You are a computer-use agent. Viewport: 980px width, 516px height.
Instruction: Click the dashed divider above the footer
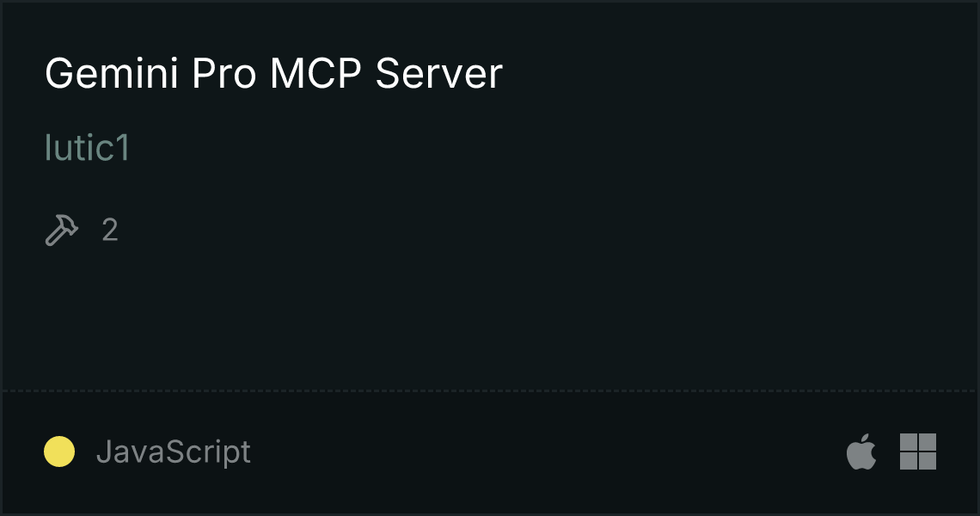(x=490, y=391)
